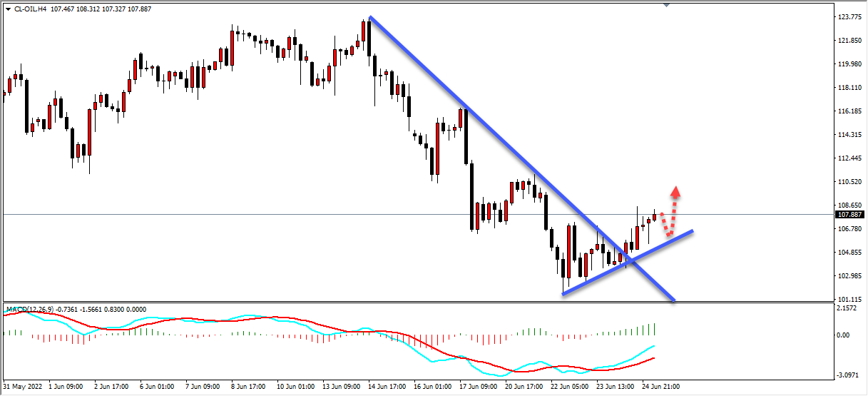Click the -3.0971 MACD scale value

[x=849, y=374]
